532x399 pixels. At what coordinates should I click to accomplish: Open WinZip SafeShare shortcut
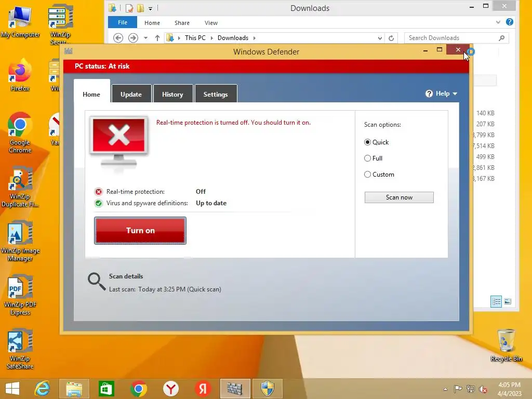pyautogui.click(x=20, y=349)
